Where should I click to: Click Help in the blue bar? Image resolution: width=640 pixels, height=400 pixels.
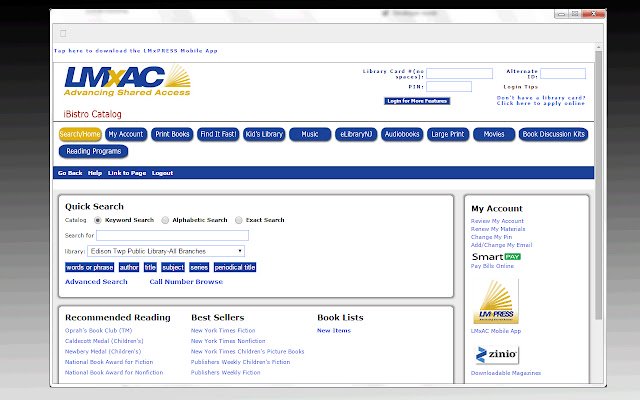pos(95,173)
